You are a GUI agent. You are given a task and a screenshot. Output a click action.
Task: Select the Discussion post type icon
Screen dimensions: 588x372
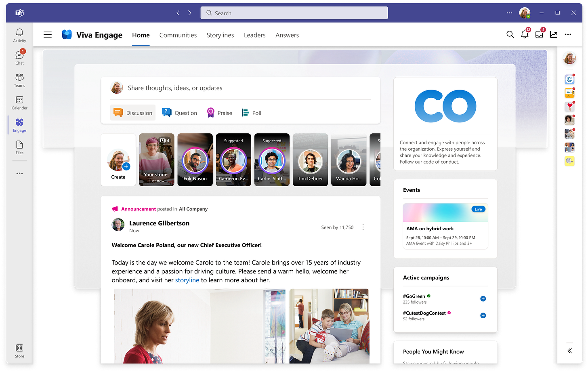(x=118, y=113)
